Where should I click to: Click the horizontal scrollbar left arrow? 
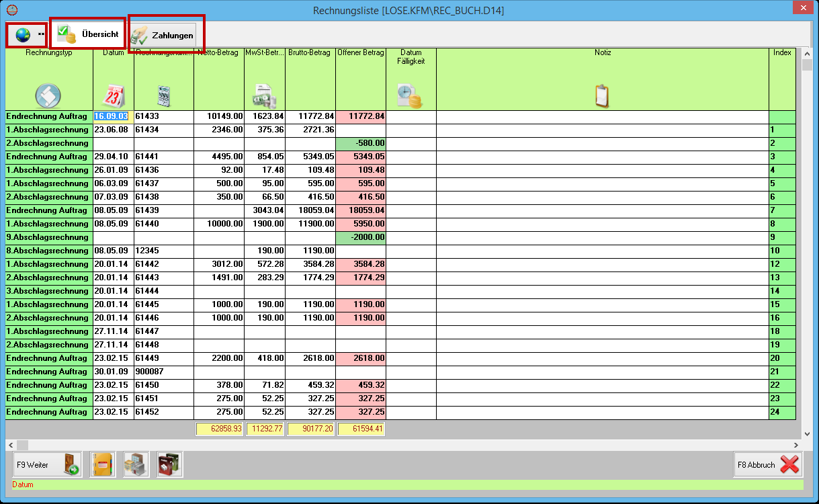[10, 445]
